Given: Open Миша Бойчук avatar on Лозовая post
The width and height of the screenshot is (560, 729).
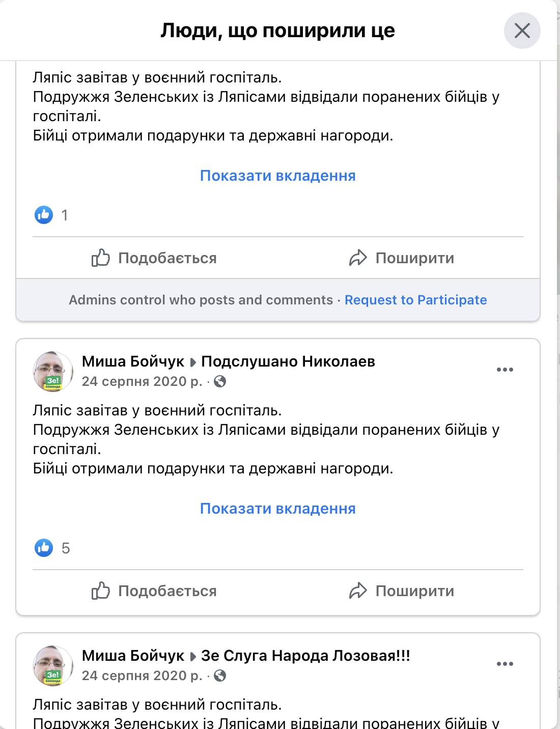Looking at the screenshot, I should point(53,666).
